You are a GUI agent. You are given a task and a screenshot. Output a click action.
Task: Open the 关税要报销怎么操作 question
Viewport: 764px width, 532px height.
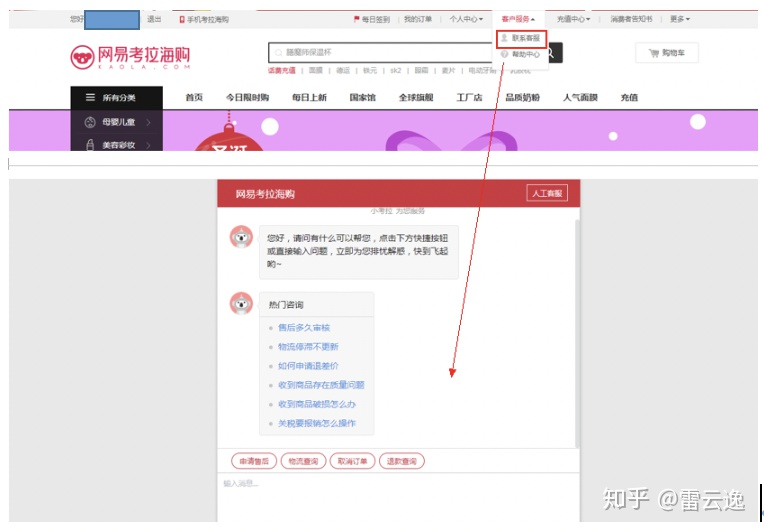[317, 423]
